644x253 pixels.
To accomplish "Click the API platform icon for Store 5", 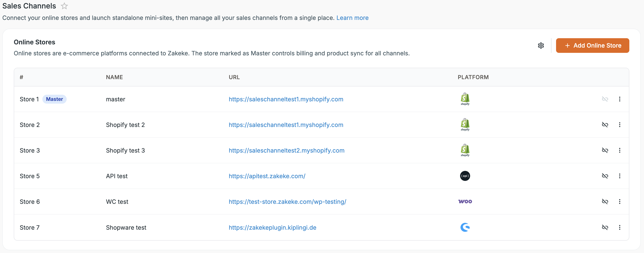I will click(x=465, y=176).
